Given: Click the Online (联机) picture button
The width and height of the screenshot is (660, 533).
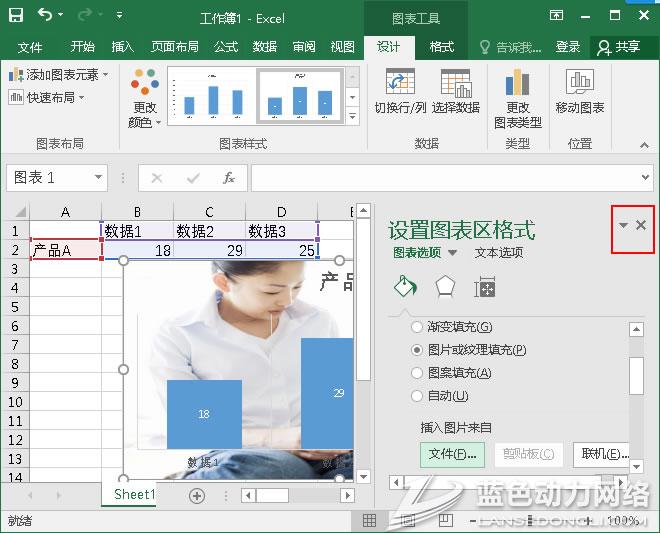Looking at the screenshot, I should click(x=601, y=454).
